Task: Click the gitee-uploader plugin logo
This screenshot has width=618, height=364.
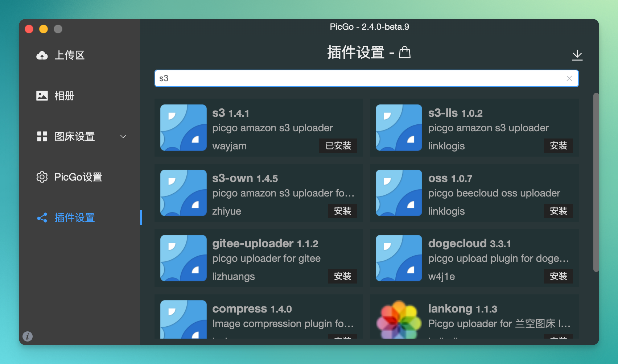Action: 184,258
